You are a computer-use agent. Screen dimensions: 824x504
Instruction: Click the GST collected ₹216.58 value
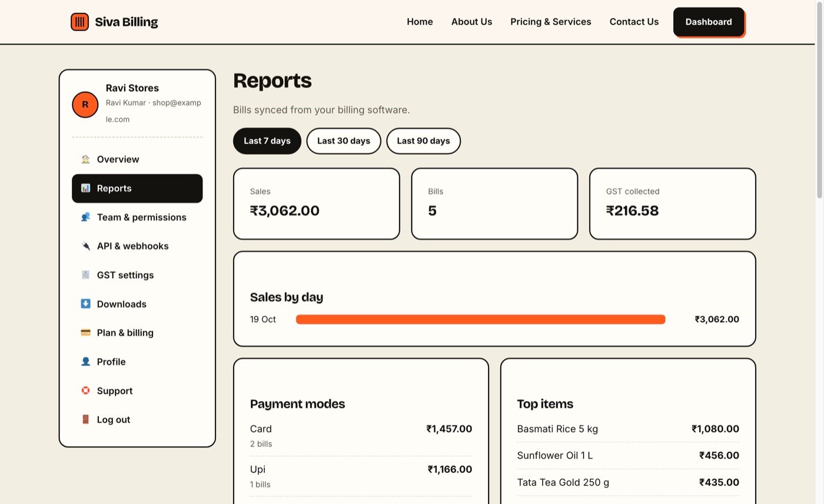(632, 211)
